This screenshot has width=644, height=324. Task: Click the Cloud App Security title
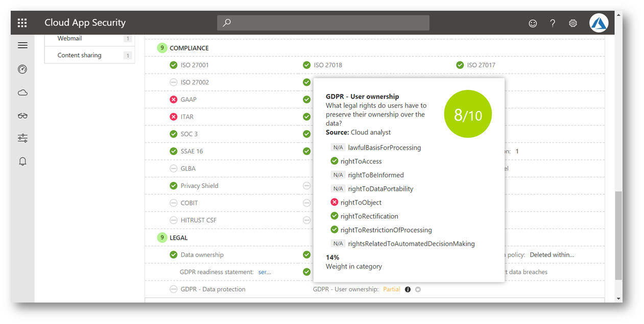click(x=85, y=22)
